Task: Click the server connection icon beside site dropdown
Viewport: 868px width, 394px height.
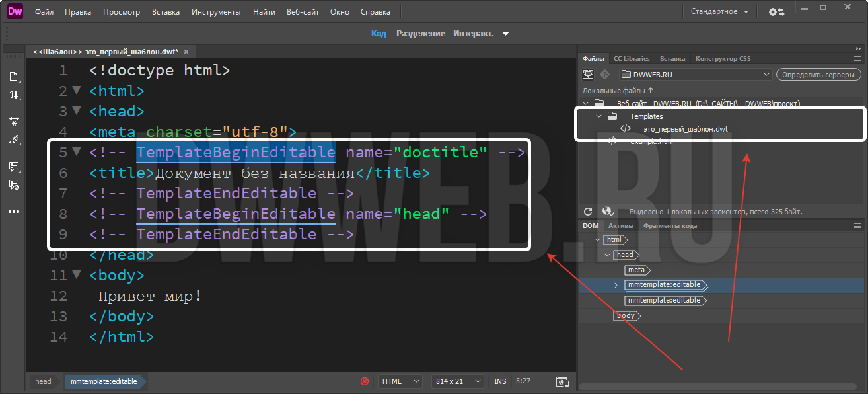Action: click(588, 75)
